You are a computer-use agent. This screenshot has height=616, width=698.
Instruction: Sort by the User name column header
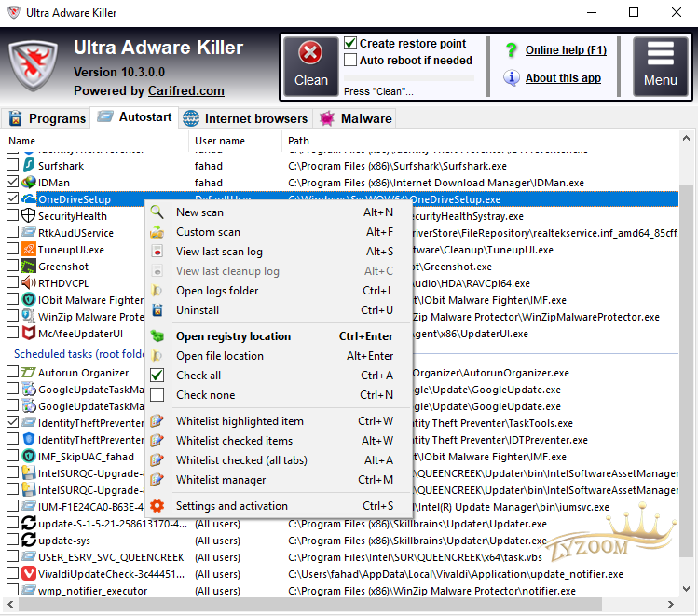tap(236, 141)
